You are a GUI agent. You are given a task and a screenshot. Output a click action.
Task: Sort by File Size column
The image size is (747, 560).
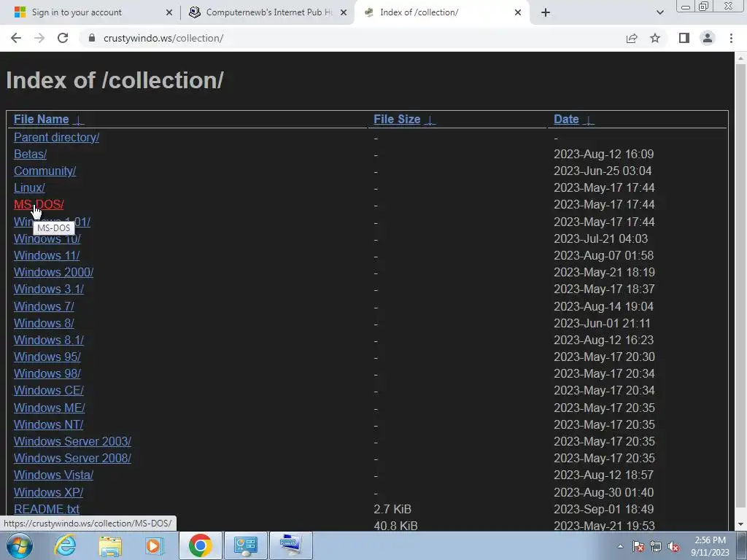pos(397,119)
